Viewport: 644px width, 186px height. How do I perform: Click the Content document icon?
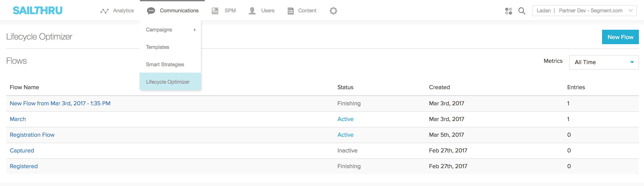pyautogui.click(x=290, y=11)
